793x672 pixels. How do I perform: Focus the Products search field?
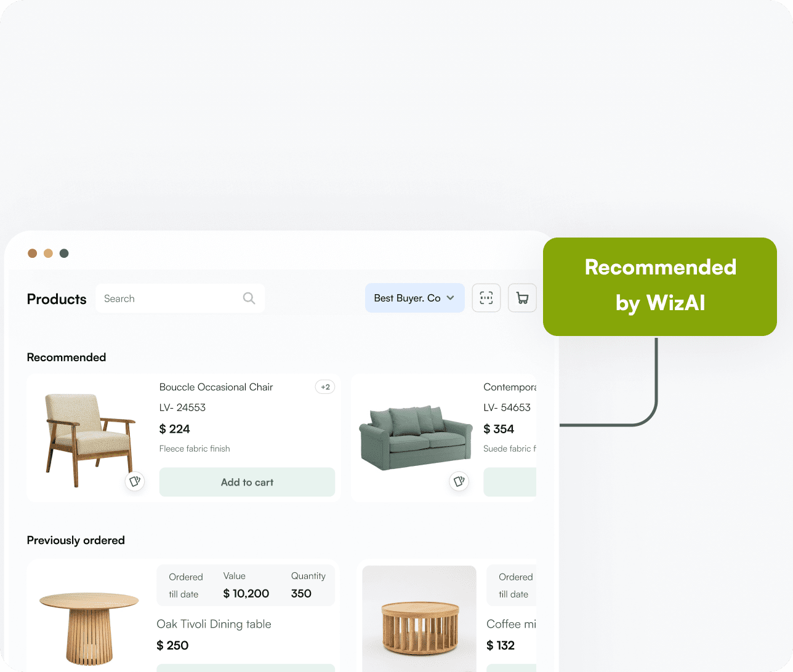pos(180,298)
